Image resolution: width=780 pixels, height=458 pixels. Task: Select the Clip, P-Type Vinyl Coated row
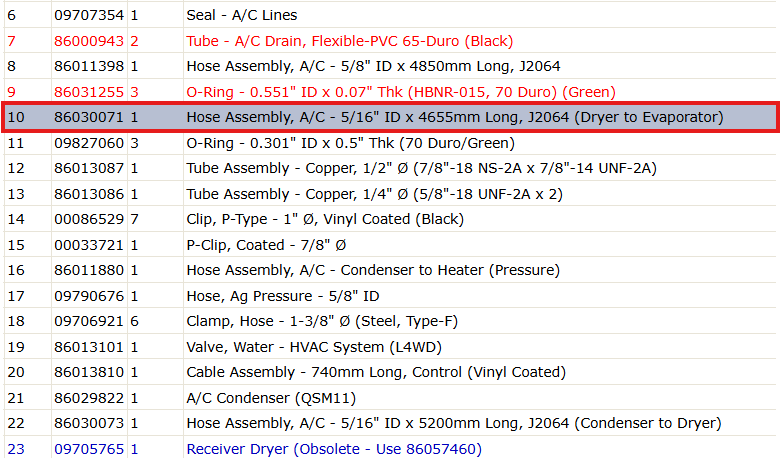[390, 219]
